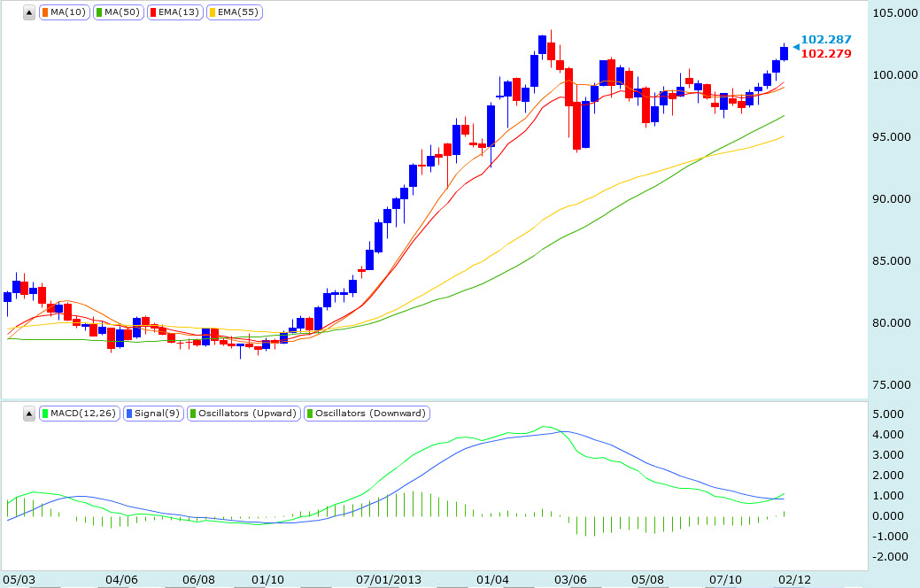Click the 5.000 MACD axis label

coord(888,414)
